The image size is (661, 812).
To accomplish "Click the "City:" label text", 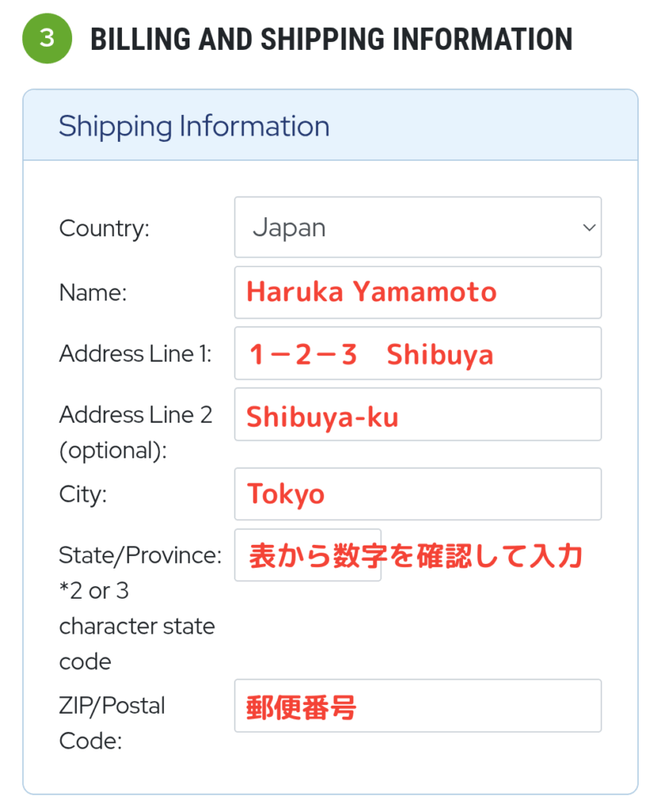I will [x=82, y=494].
